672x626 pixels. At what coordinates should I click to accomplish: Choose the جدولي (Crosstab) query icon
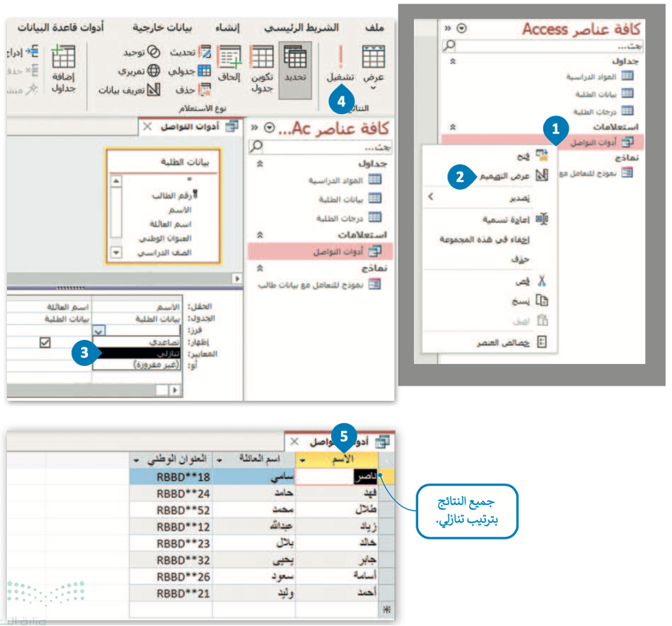click(204, 70)
